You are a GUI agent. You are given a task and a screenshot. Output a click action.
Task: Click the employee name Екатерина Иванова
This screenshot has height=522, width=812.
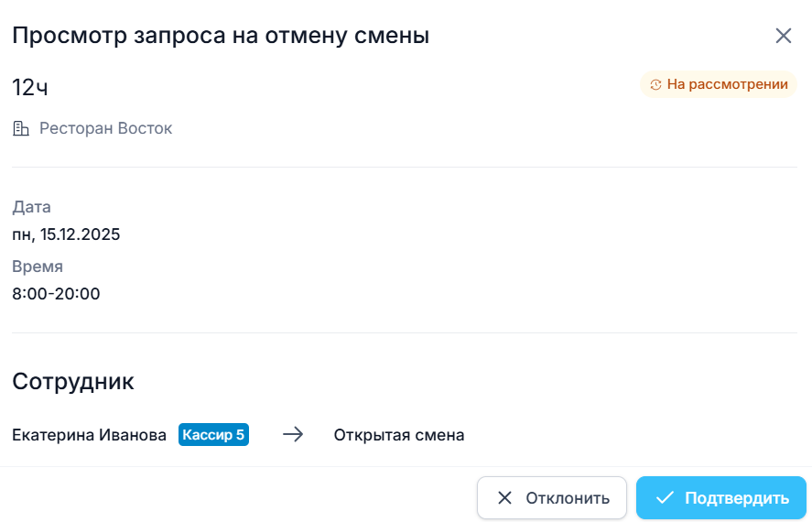pyautogui.click(x=90, y=435)
